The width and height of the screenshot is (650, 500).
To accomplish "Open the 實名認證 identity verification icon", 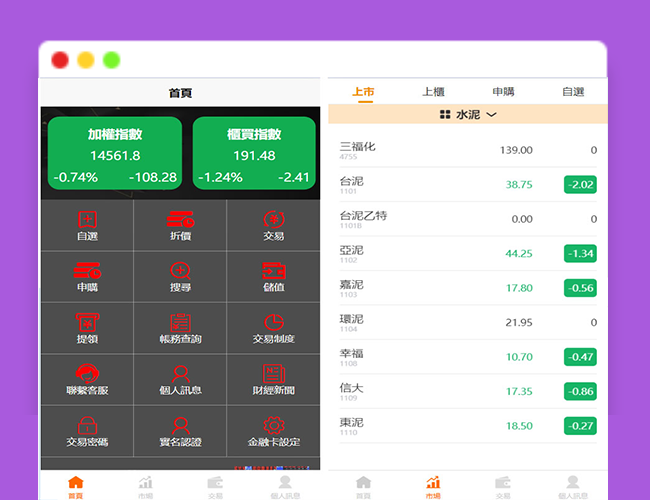I will (180, 426).
